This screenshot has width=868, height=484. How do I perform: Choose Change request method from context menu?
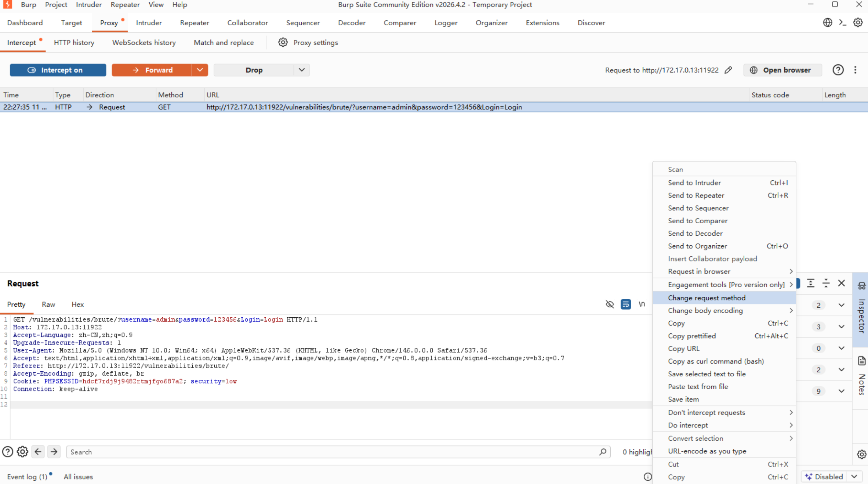(x=724, y=298)
